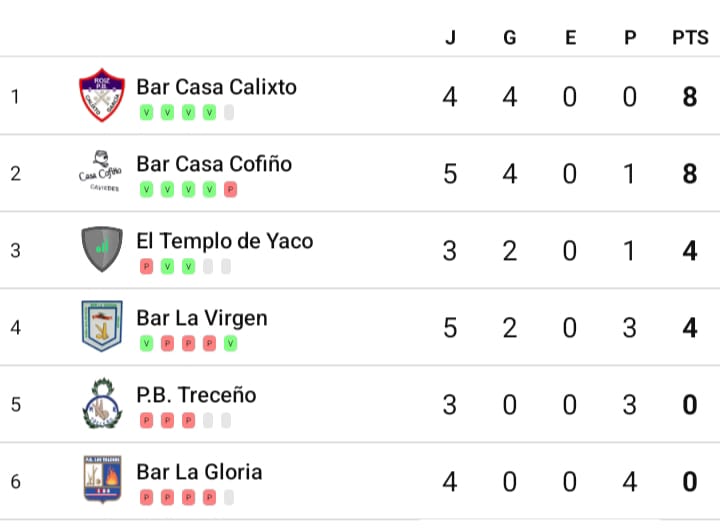
Task: Select the first red P badge of Bar La Gloria
Action: pos(146,497)
